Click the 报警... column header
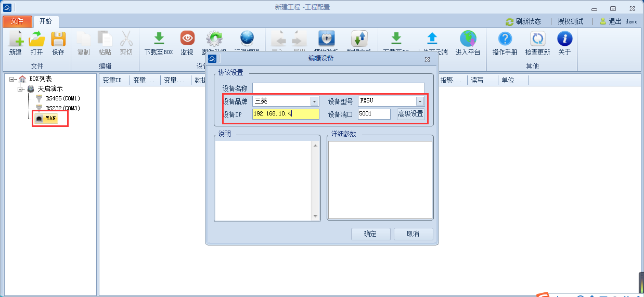 tap(452, 80)
